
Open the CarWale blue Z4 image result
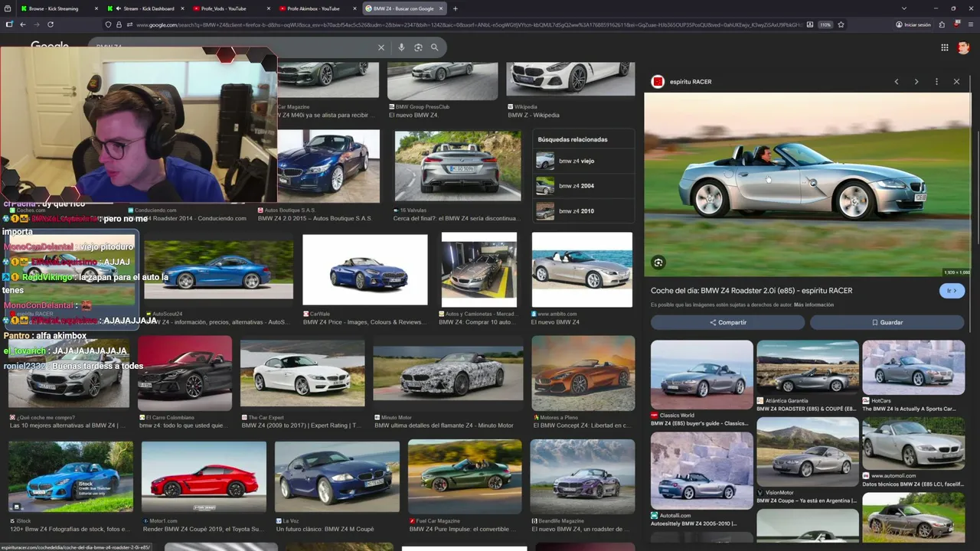(x=365, y=270)
